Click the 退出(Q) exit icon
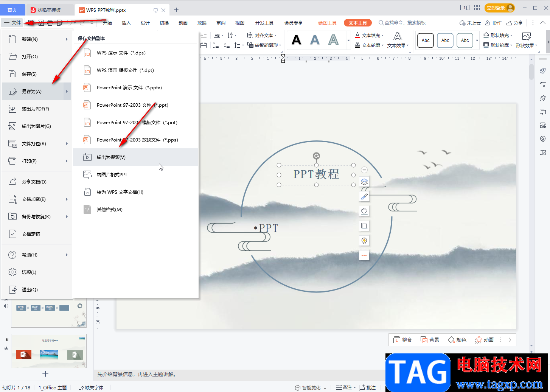 click(12, 289)
